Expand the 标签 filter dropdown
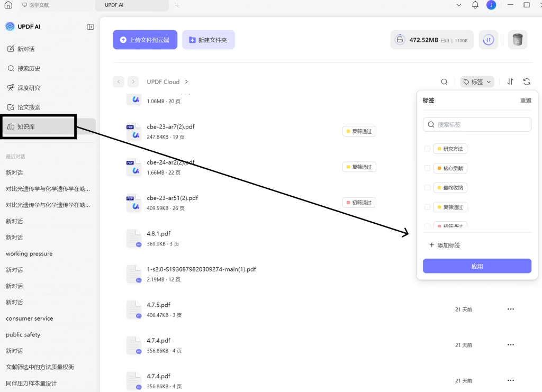 click(477, 82)
